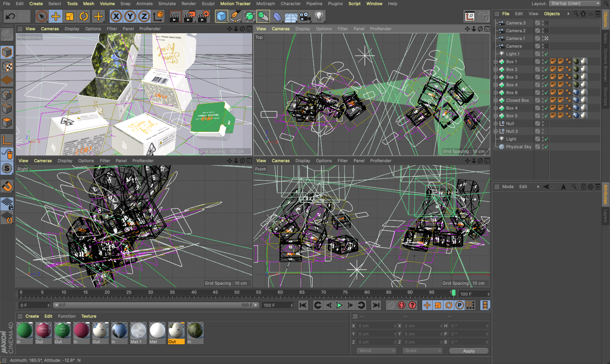610x364 pixels.
Task: Add a Camera object
Action: point(305,17)
